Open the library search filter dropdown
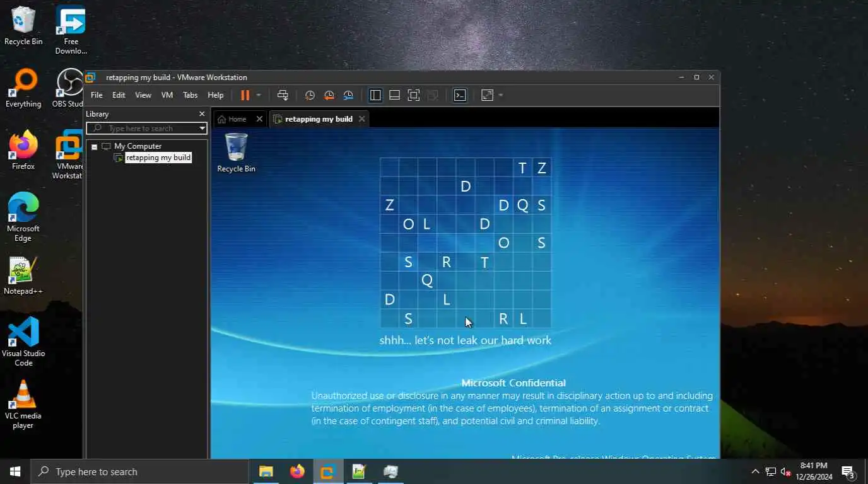 [x=202, y=128]
